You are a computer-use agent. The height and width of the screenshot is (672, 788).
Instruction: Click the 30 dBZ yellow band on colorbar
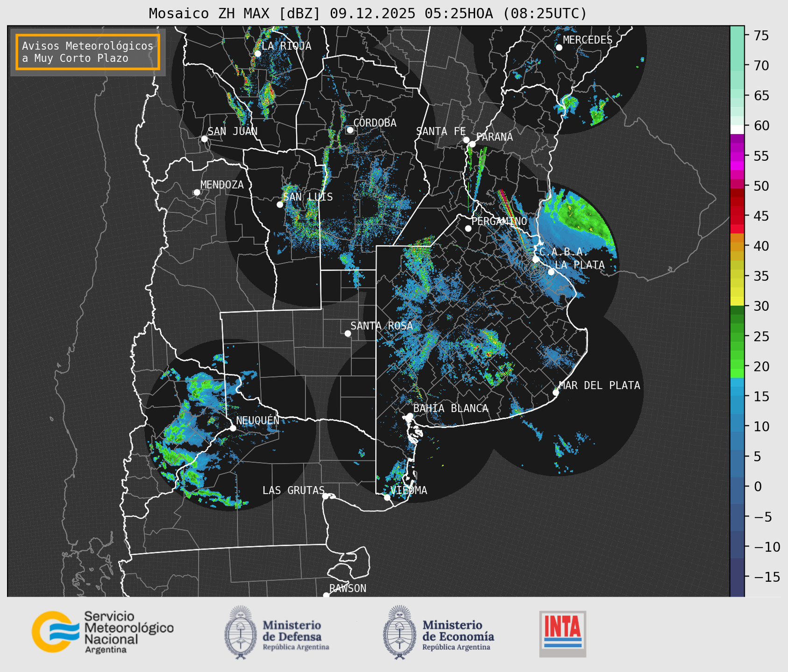(737, 301)
